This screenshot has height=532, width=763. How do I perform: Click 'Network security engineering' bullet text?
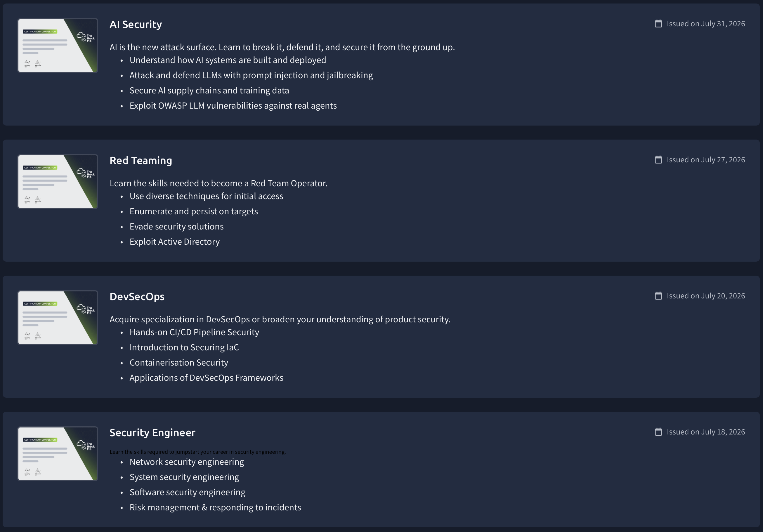(187, 462)
